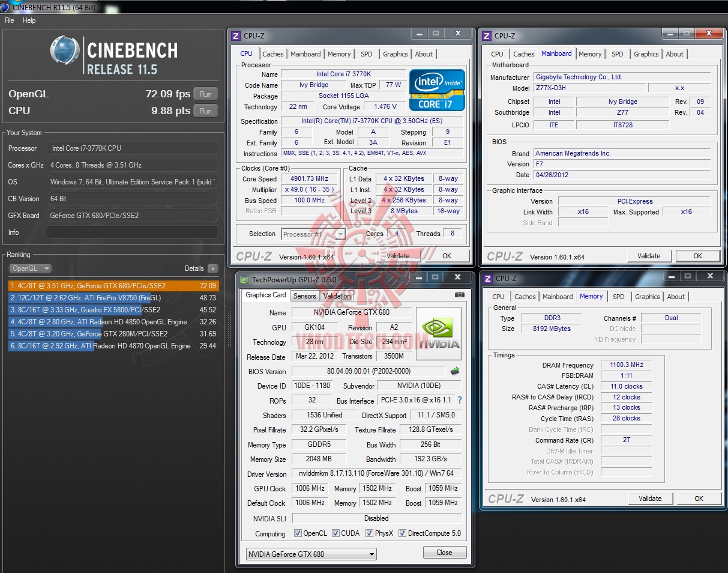The width and height of the screenshot is (728, 573).
Task: Open the File menu in Cinebench
Action: [x=10, y=20]
